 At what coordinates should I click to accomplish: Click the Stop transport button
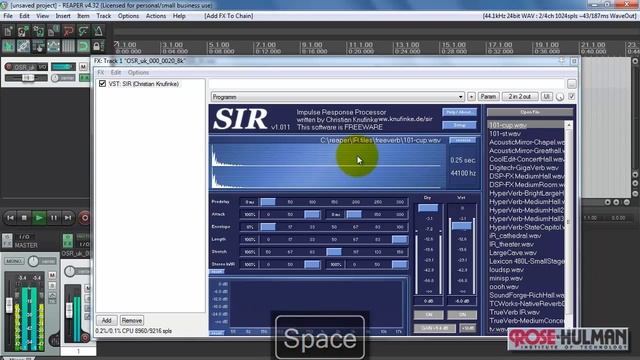tap(24, 218)
